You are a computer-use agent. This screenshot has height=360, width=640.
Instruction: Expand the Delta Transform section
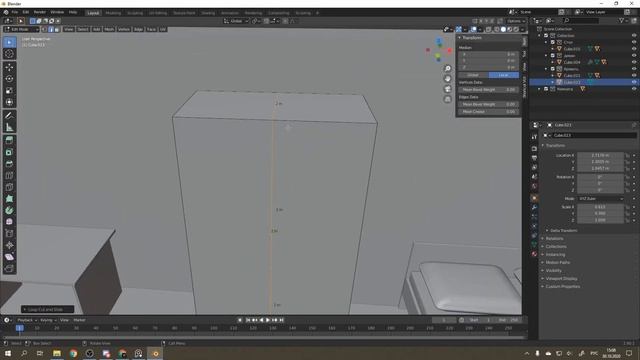click(x=563, y=231)
